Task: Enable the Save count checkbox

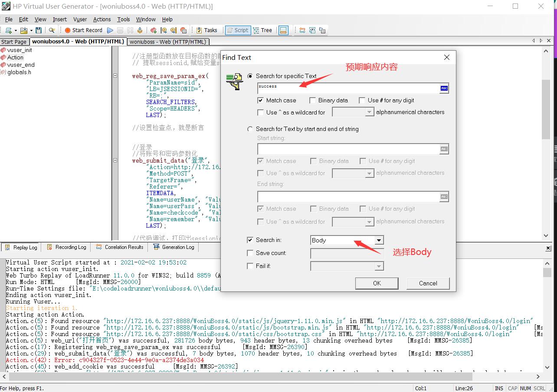Action: pos(250,253)
